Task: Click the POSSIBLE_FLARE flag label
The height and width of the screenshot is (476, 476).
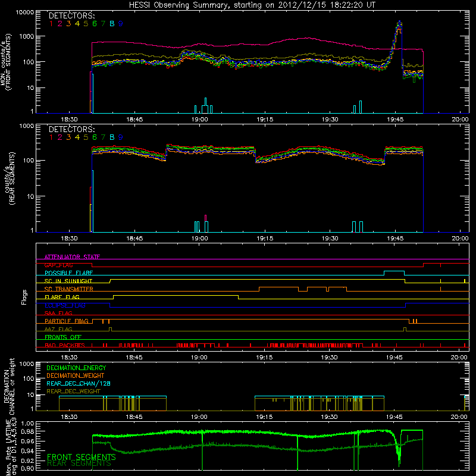Action: pyautogui.click(x=68, y=273)
